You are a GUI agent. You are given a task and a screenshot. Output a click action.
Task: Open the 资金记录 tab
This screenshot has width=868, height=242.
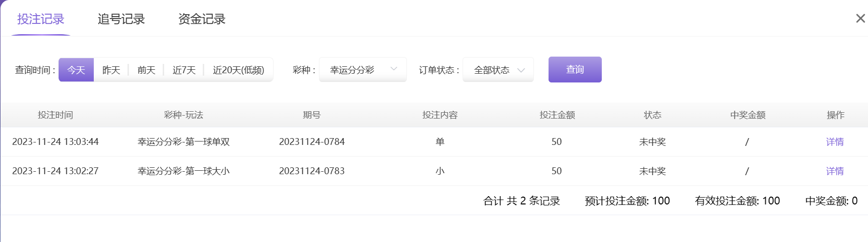(x=202, y=19)
